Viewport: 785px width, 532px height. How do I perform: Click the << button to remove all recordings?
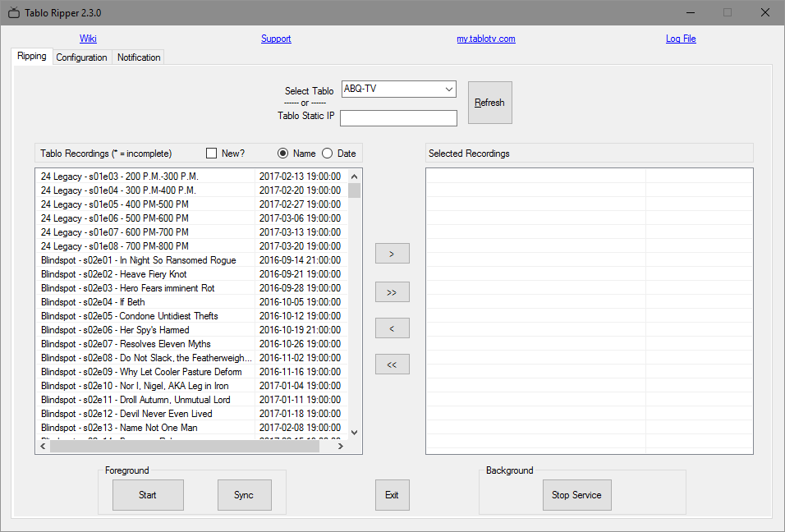(392, 364)
